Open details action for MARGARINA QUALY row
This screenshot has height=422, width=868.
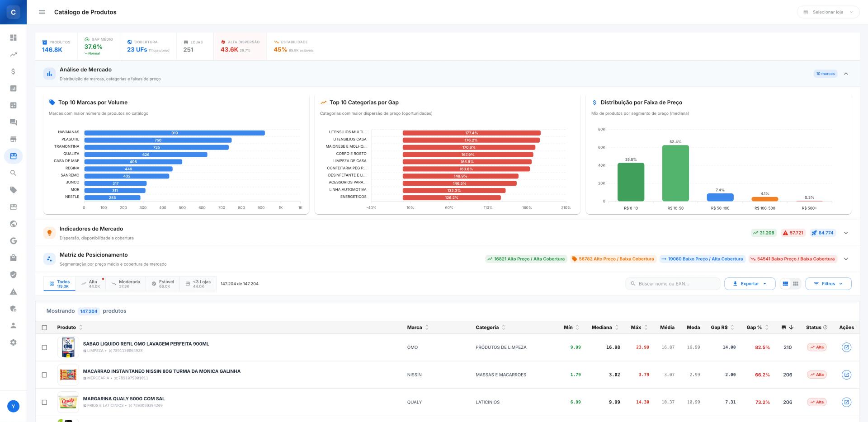click(846, 402)
